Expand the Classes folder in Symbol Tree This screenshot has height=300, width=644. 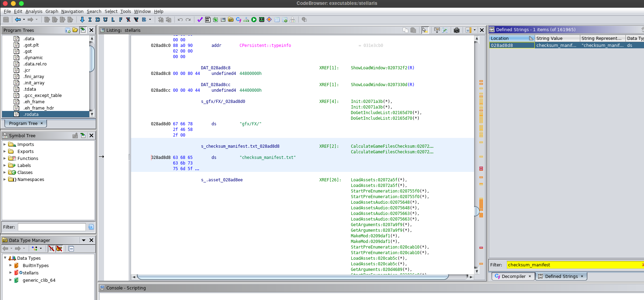pyautogui.click(x=5, y=173)
